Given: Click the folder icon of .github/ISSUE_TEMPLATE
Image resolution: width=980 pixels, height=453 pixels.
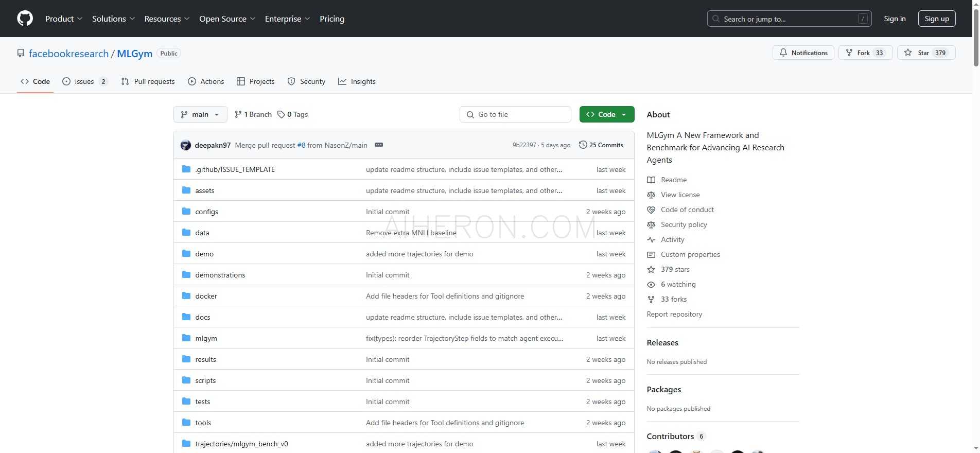Looking at the screenshot, I should tap(186, 169).
